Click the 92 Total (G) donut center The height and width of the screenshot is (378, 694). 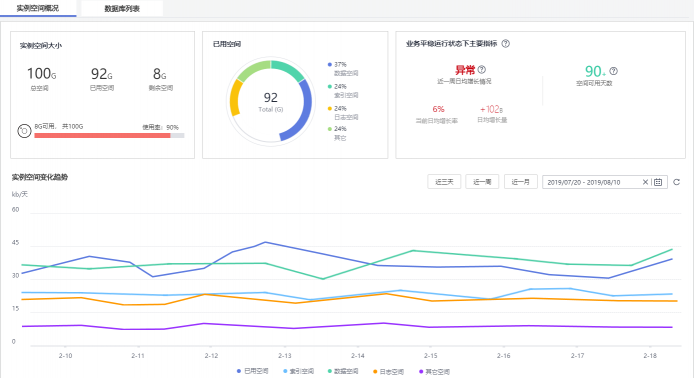[x=270, y=102]
